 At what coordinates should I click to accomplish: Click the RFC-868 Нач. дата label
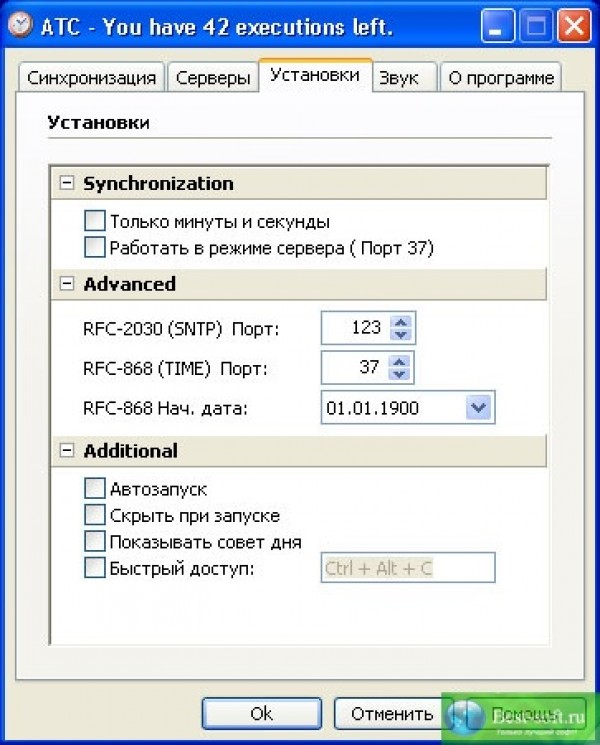165,408
